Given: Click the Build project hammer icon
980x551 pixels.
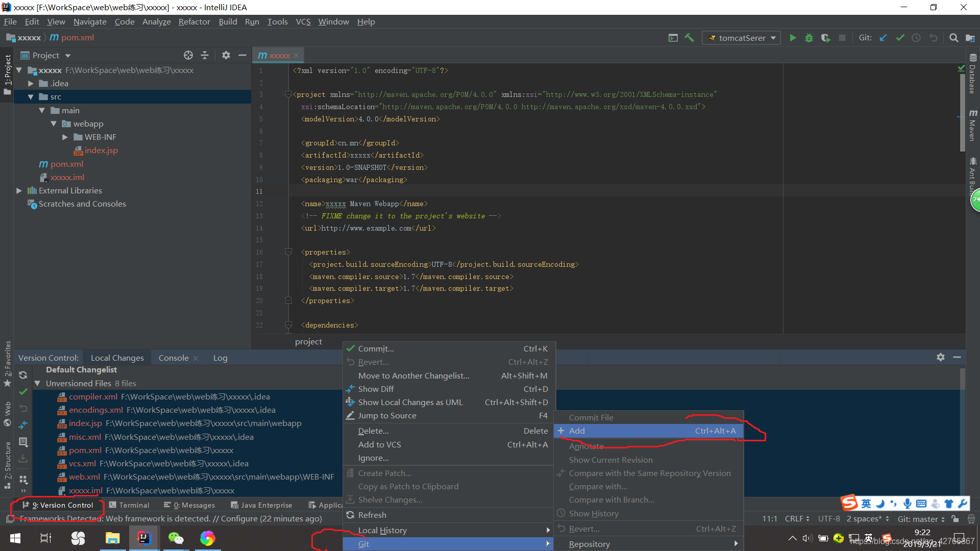Looking at the screenshot, I should (690, 38).
